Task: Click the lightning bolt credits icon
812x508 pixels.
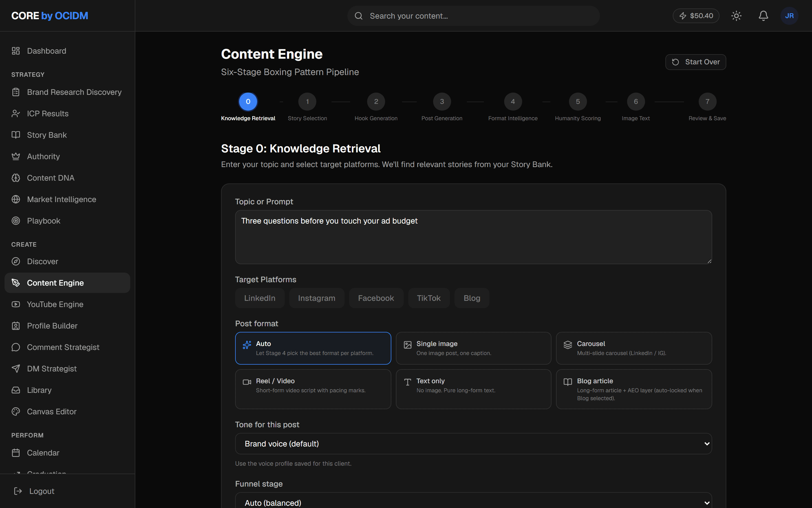Action: click(x=683, y=16)
